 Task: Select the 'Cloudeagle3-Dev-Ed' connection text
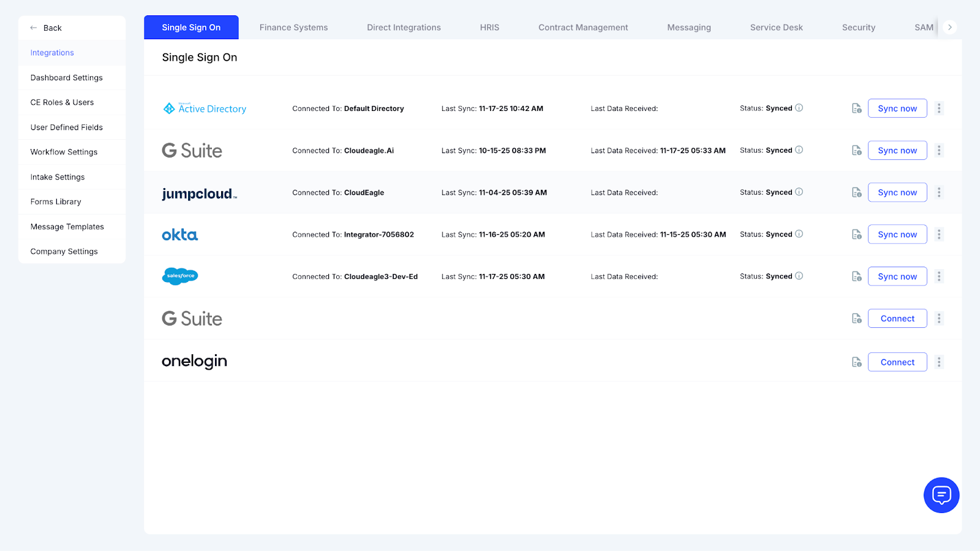[380, 276]
